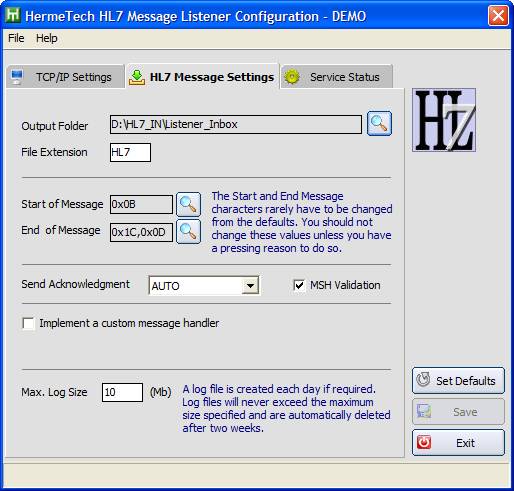Click the Max. Log Size input field

click(x=122, y=392)
